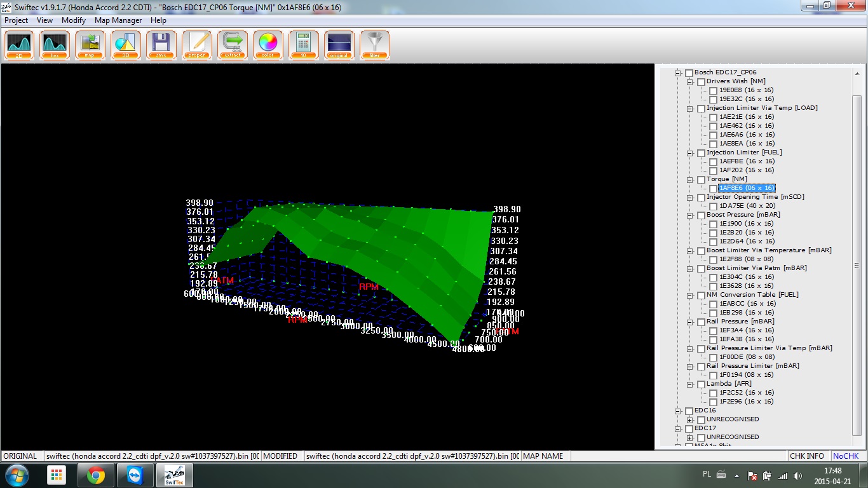Check the Drivers Wish [NM] checkbox
868x488 pixels.
[702, 82]
